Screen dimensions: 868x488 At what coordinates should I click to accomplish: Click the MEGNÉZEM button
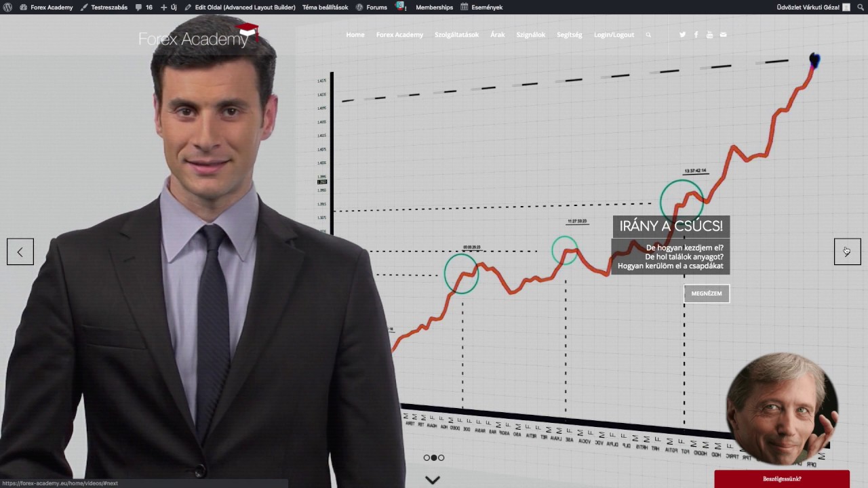pyautogui.click(x=707, y=293)
